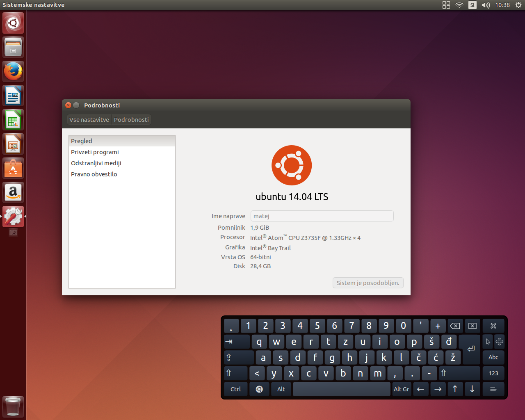
Task: Open the Trash in the launcher
Action: coord(13,407)
